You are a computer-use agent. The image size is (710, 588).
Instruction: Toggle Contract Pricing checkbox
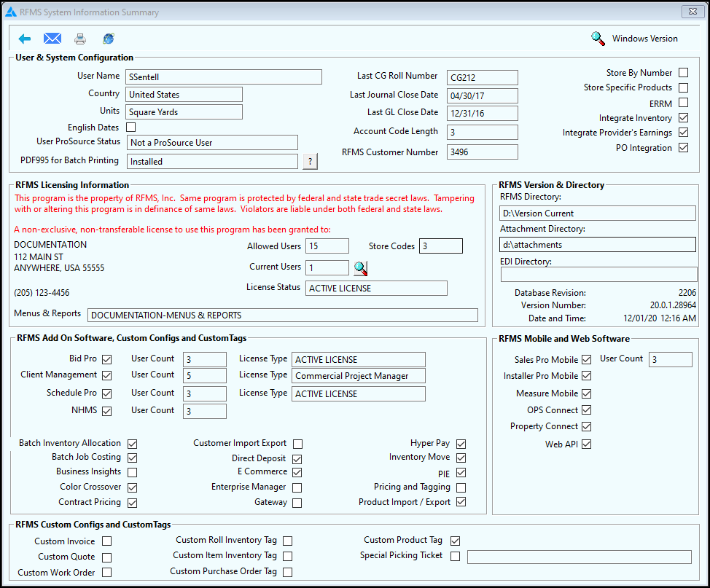(132, 503)
